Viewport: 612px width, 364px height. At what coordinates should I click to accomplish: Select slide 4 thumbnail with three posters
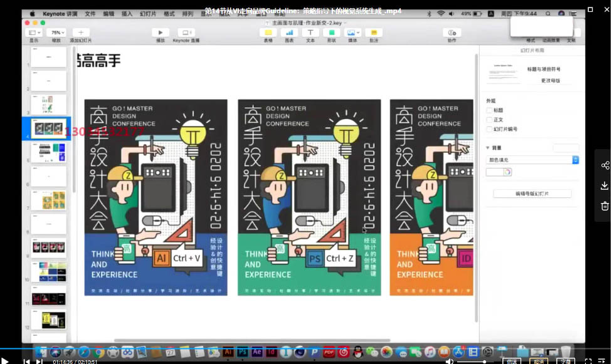click(48, 128)
